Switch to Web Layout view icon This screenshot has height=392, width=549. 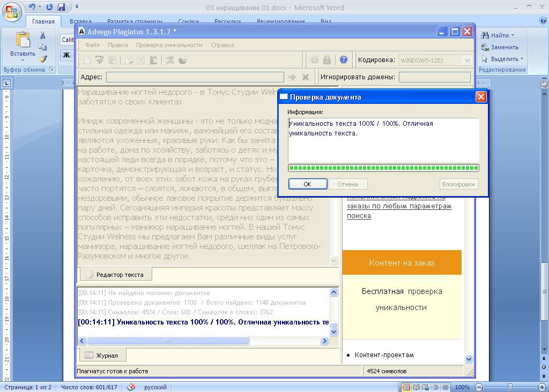426,387
